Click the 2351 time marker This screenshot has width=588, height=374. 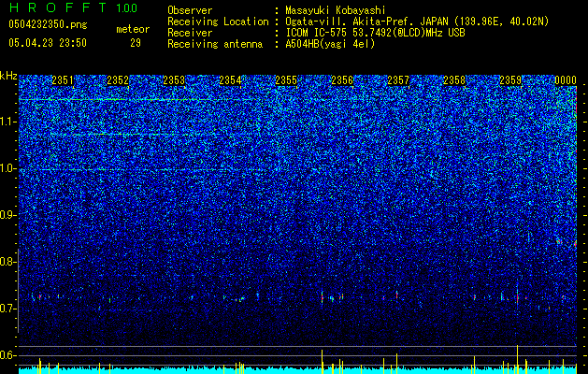pos(63,80)
